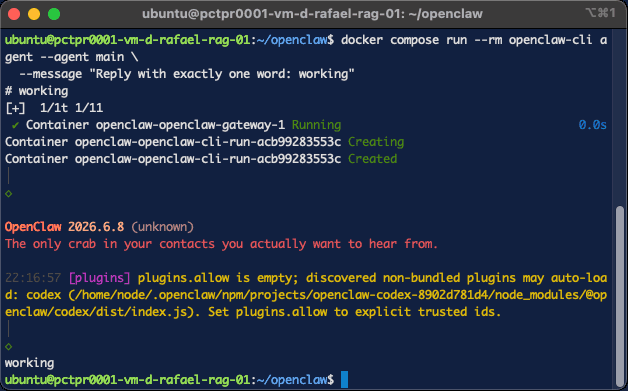Click the Created status text
The image size is (628, 391).
tap(372, 159)
